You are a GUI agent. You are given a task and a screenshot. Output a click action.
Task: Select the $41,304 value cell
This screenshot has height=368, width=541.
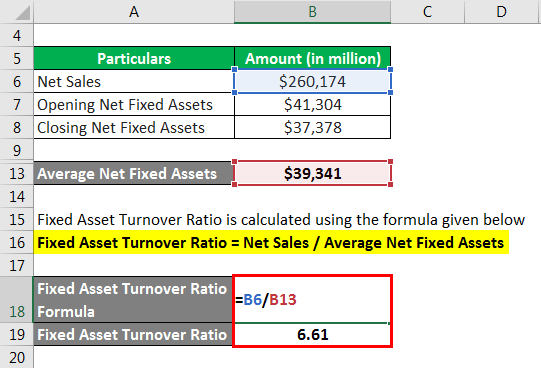312,105
